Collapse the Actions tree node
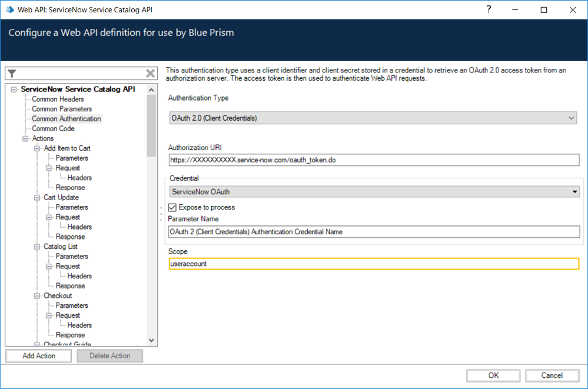 click(26, 139)
